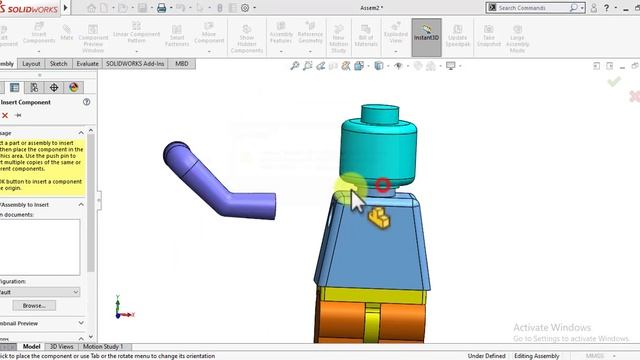Start a New Motion Study
Image resolution: width=640 pixels, height=360 pixels.
(338, 39)
